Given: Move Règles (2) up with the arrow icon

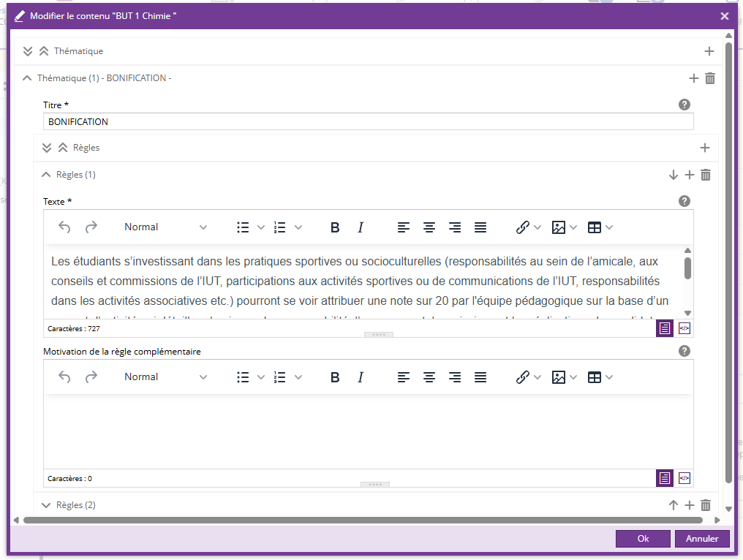Looking at the screenshot, I should 674,505.
